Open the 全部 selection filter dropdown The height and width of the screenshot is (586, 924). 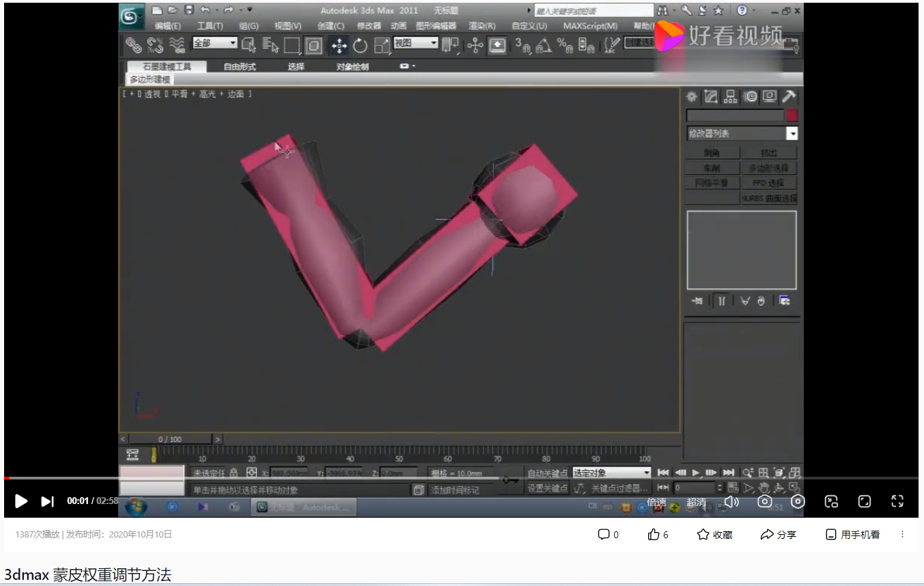214,43
